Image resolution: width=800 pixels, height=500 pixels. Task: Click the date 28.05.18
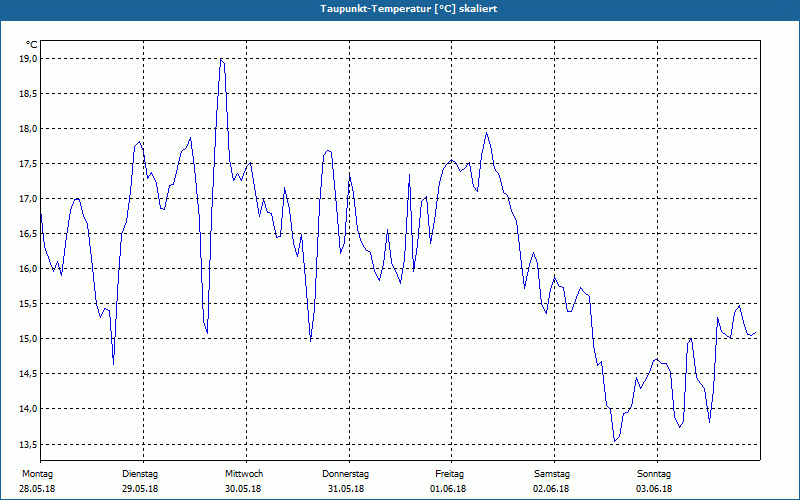coord(37,489)
